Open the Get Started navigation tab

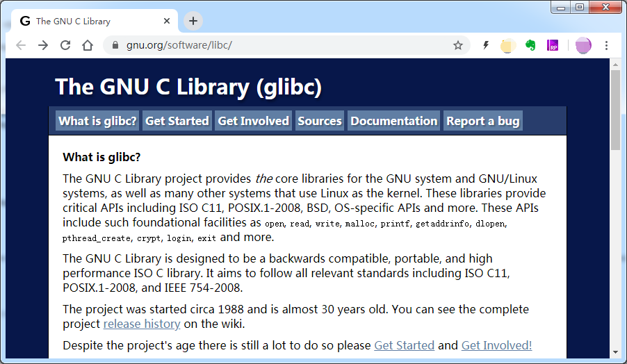coord(177,121)
